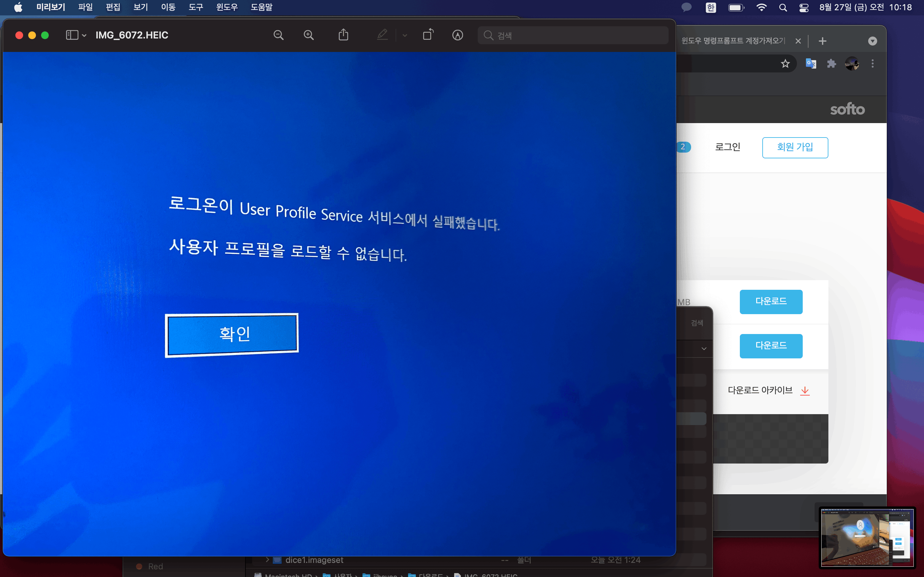924x577 pixels.
Task: Open the Share menu icon
Action: point(343,35)
